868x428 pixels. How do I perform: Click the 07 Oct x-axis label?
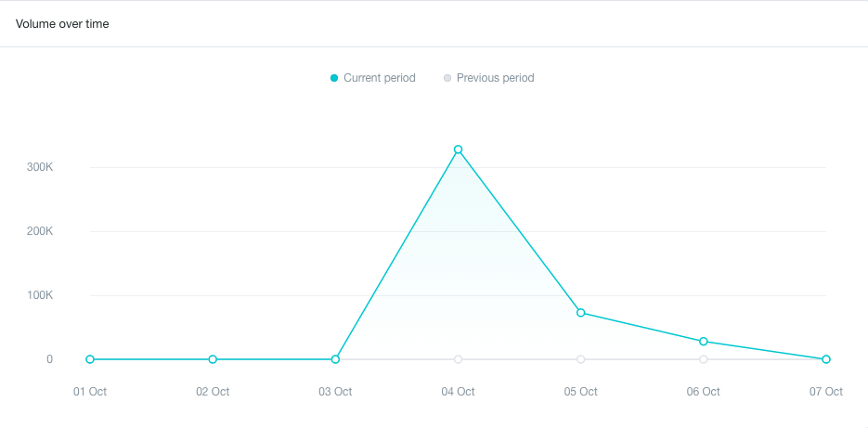click(826, 392)
